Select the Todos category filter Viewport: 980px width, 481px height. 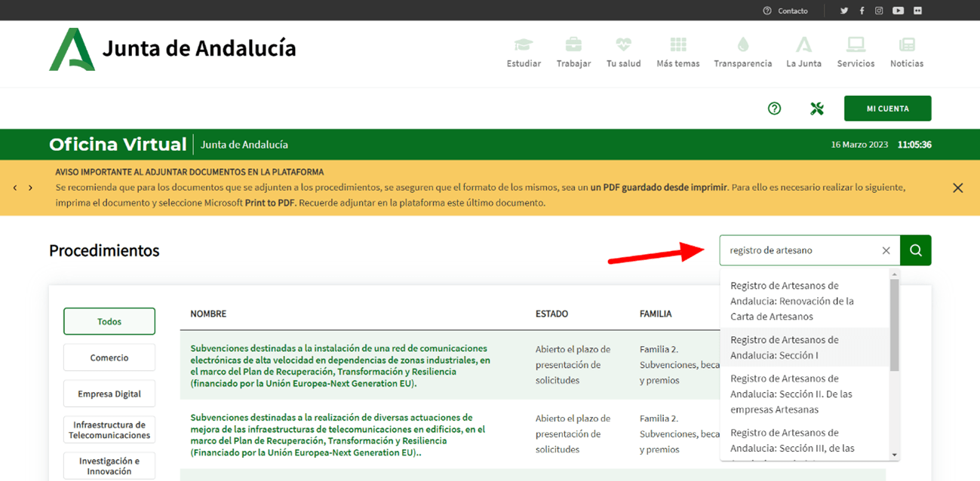[109, 321]
